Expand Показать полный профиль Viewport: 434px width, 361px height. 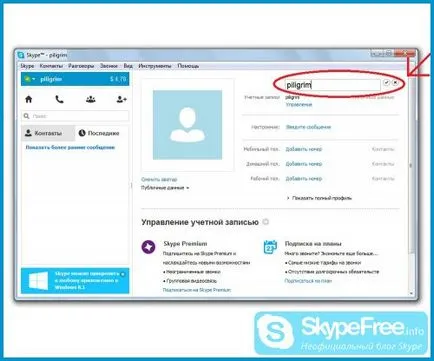[319, 198]
